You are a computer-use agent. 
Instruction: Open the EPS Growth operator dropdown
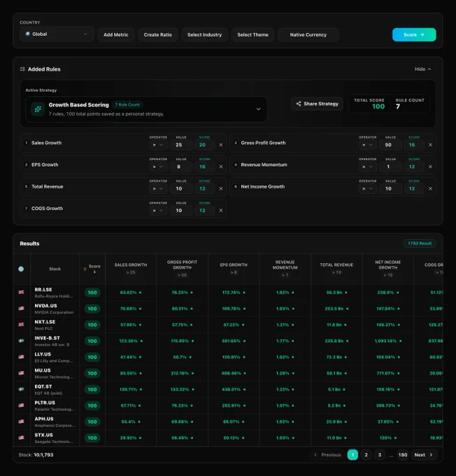(x=158, y=167)
